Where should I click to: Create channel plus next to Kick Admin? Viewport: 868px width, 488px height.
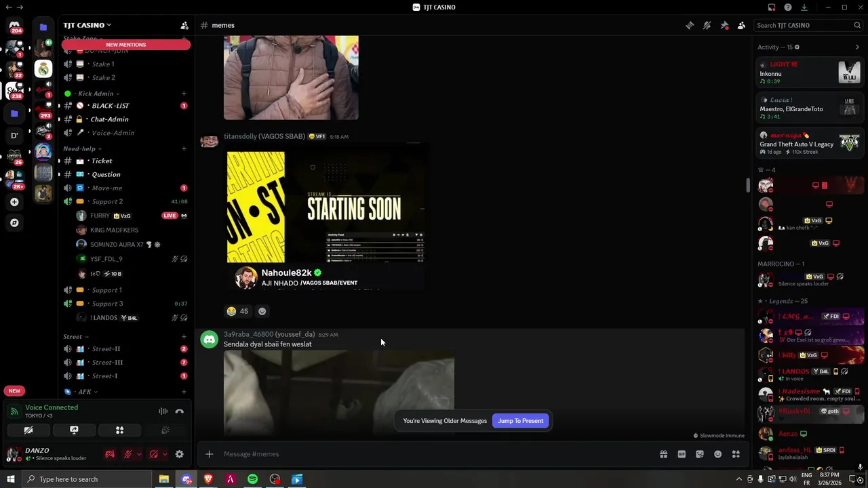tap(184, 94)
